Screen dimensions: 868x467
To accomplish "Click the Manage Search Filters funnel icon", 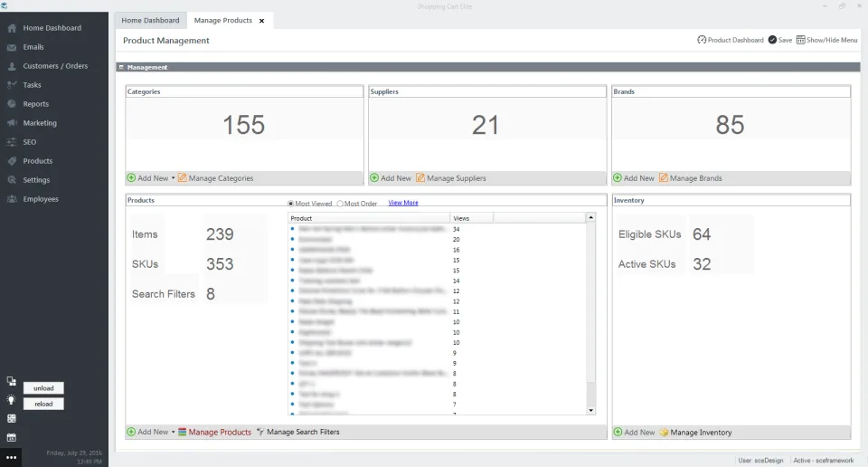I will point(260,432).
